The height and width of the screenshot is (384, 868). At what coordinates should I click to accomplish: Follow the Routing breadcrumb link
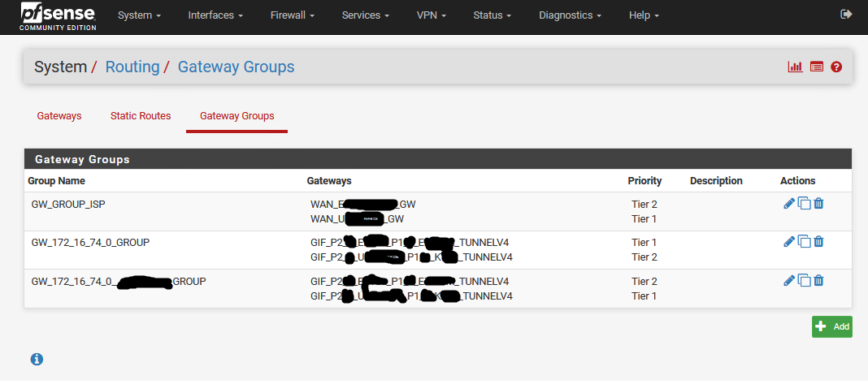tap(132, 67)
